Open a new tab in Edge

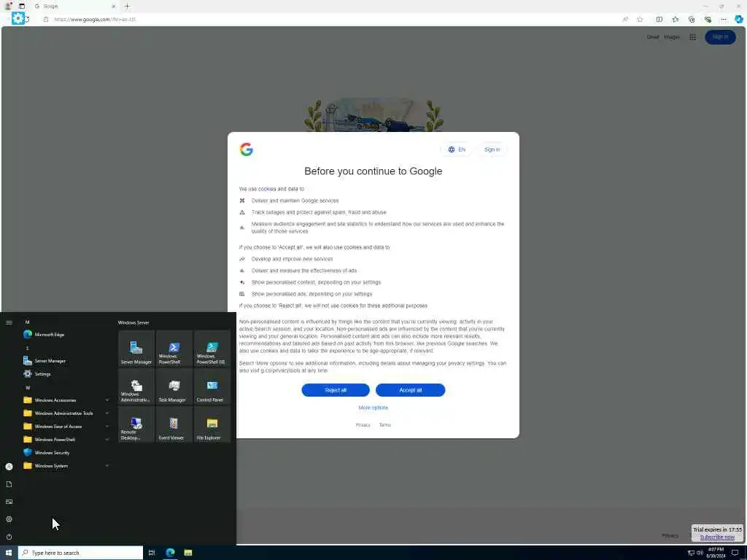pos(127,6)
